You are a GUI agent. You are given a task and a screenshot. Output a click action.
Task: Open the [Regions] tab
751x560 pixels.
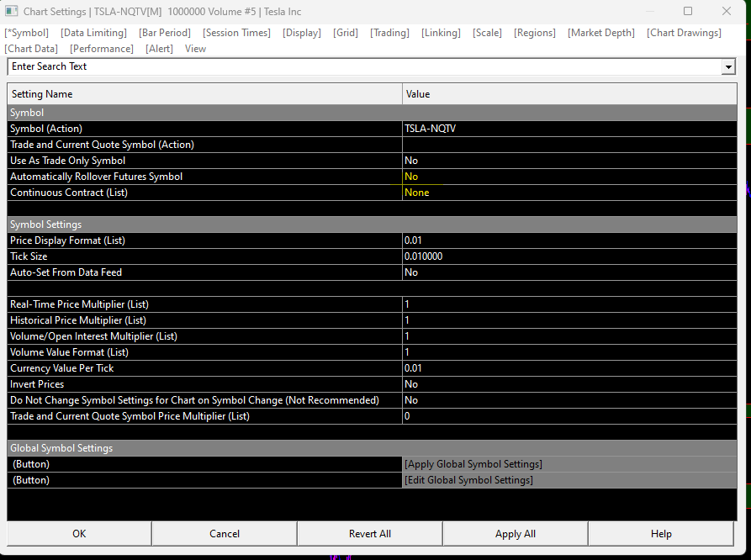[x=535, y=33]
